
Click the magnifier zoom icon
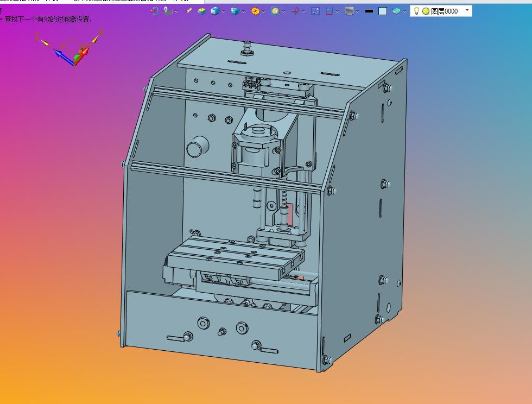click(x=275, y=11)
